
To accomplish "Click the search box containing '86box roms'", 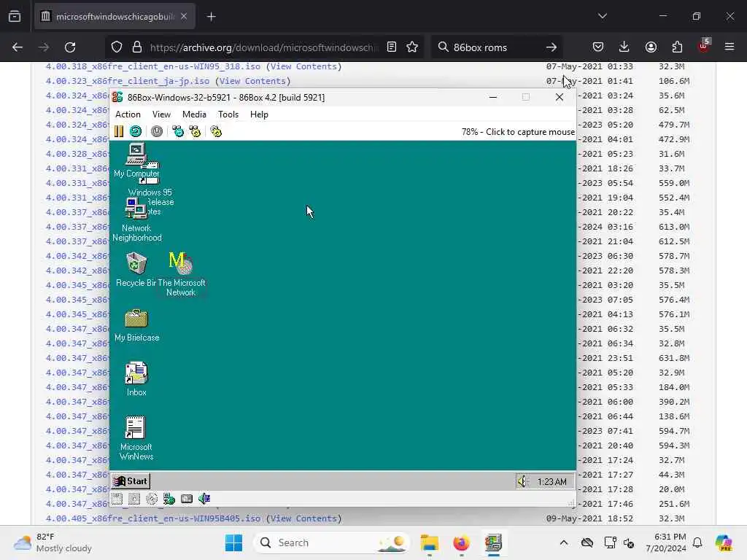I will click(x=495, y=47).
